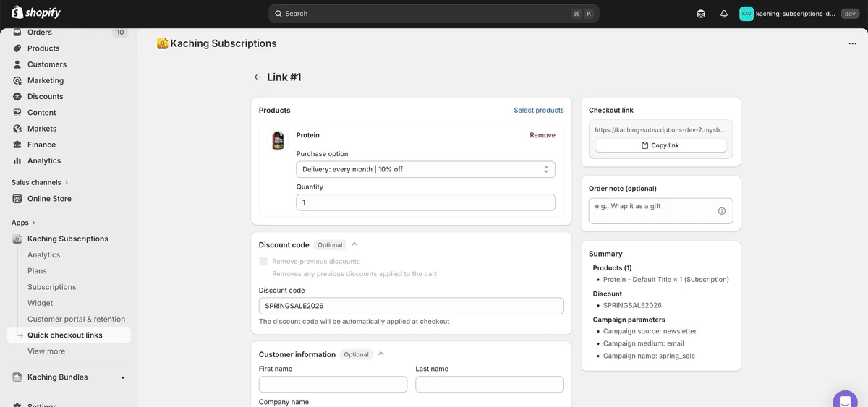Go to Customers page

47,64
